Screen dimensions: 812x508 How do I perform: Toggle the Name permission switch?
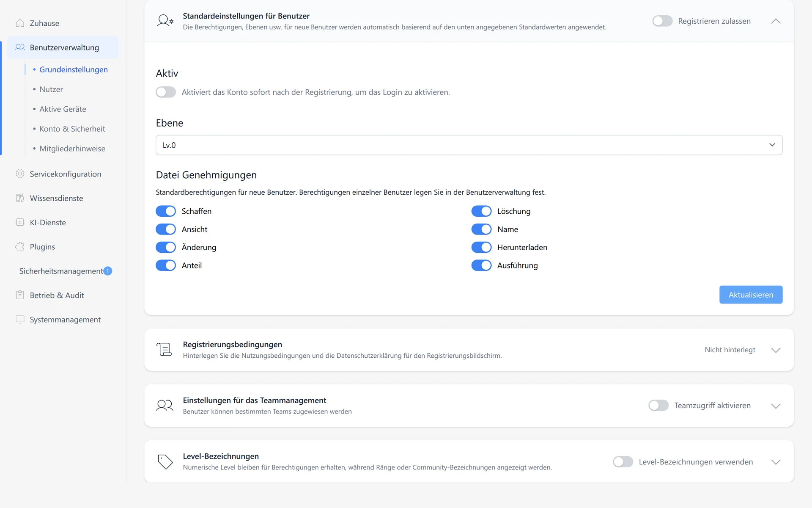pyautogui.click(x=481, y=229)
